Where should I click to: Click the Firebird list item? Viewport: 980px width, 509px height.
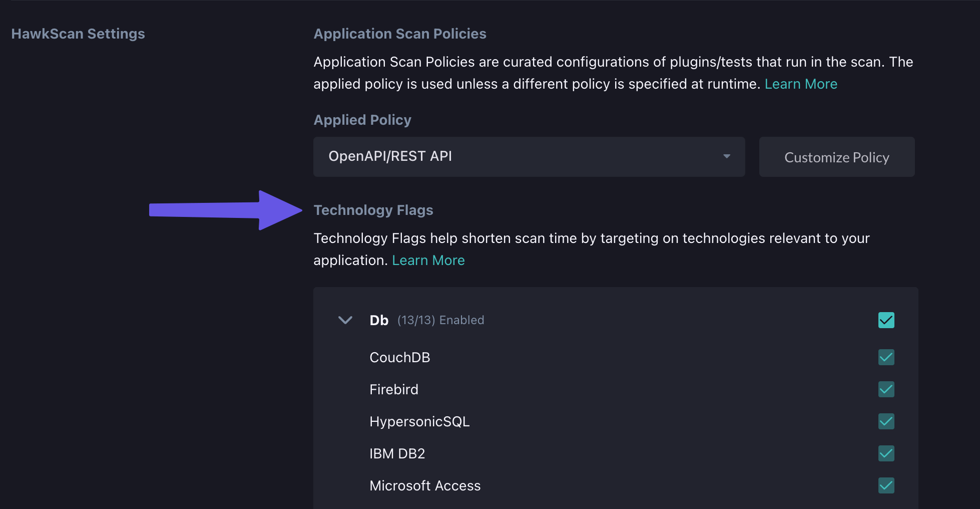pos(393,390)
